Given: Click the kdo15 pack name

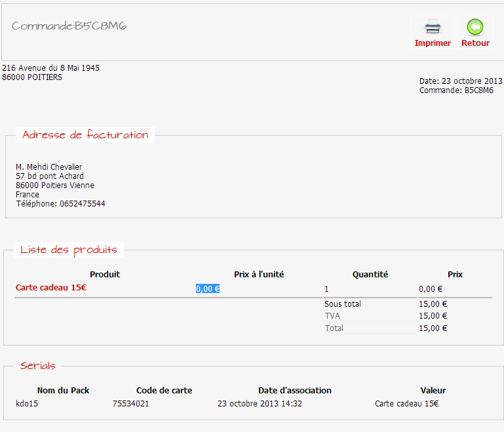Looking at the screenshot, I should 27,404.
